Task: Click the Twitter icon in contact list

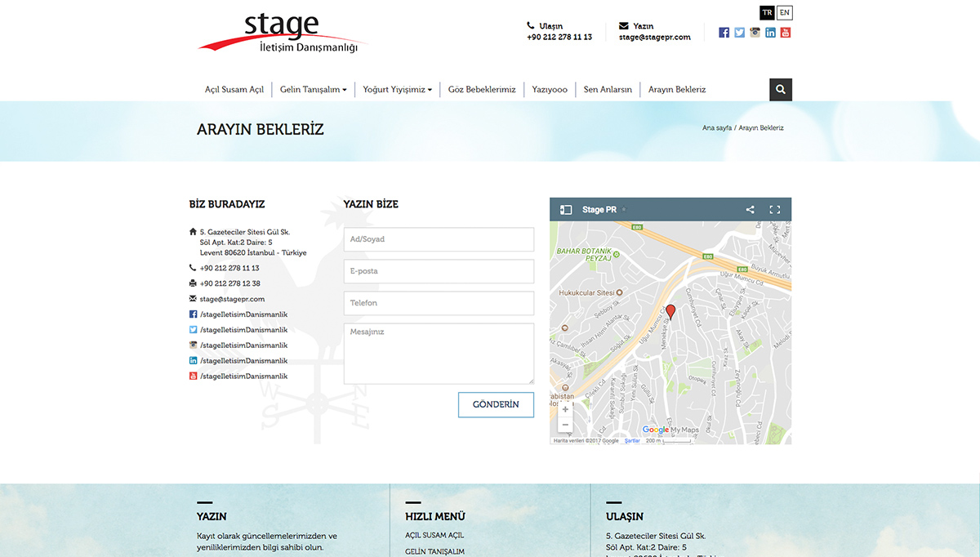Action: (x=193, y=330)
